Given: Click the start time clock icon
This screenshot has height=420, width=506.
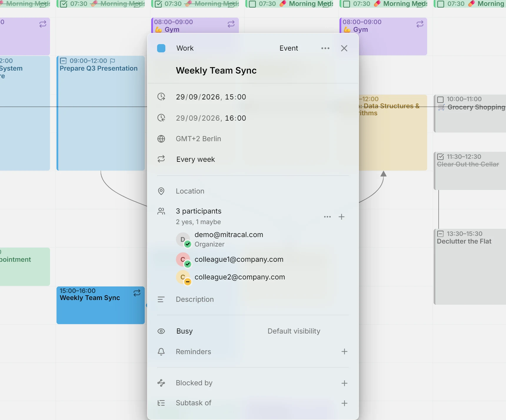Looking at the screenshot, I should (161, 97).
